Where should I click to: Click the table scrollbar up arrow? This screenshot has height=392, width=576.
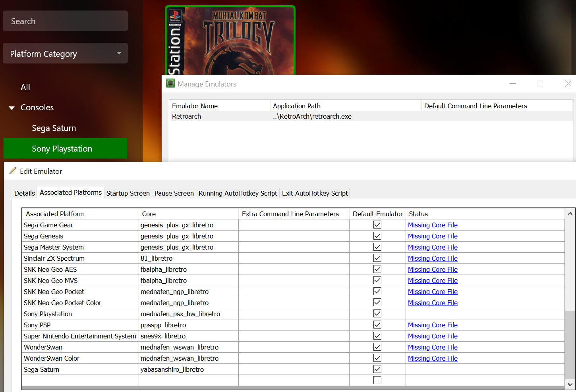pos(570,213)
